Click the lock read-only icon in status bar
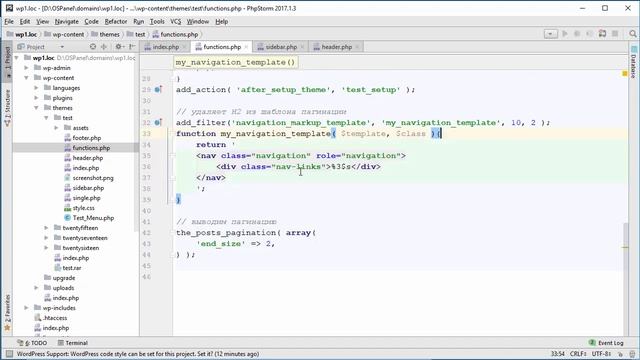 (621, 354)
